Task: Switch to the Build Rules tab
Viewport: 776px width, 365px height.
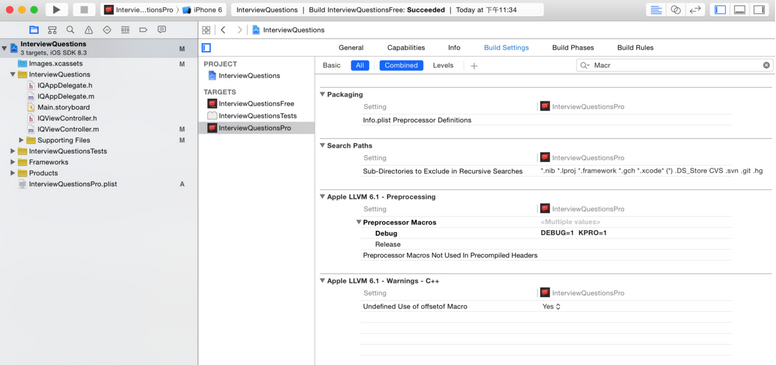Action: 635,47
